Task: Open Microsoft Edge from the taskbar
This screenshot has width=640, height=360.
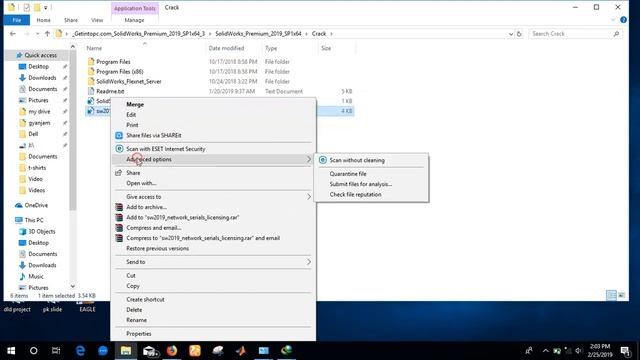Action: [x=80, y=351]
